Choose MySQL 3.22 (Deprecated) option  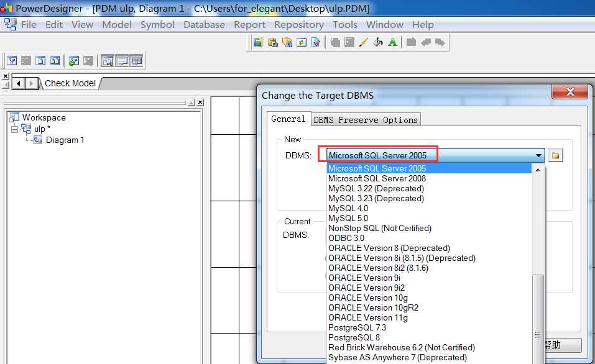429,188
